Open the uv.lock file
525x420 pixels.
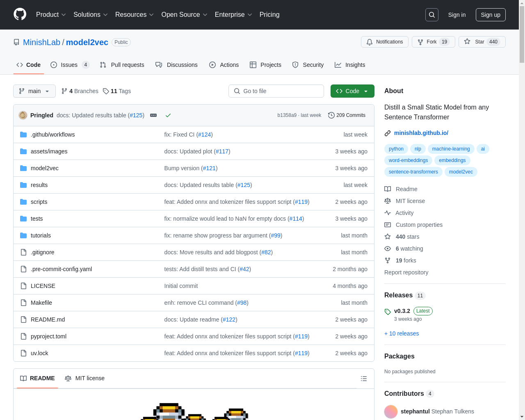click(x=39, y=353)
